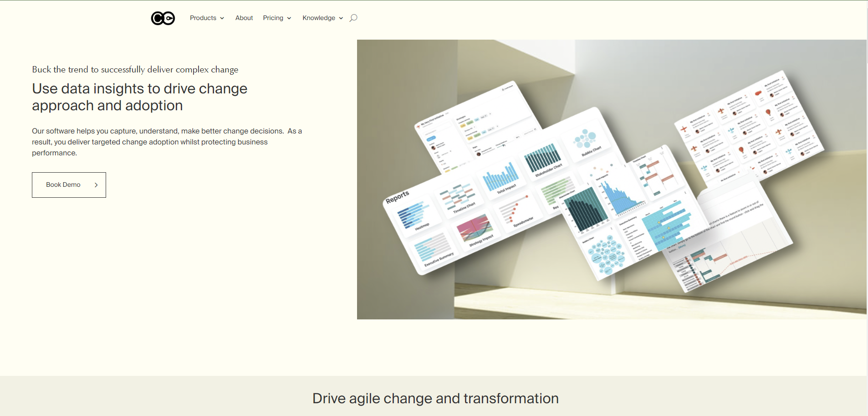Screen dimensions: 868x416
Task: Open the About page from the navigation
Action: (244, 18)
